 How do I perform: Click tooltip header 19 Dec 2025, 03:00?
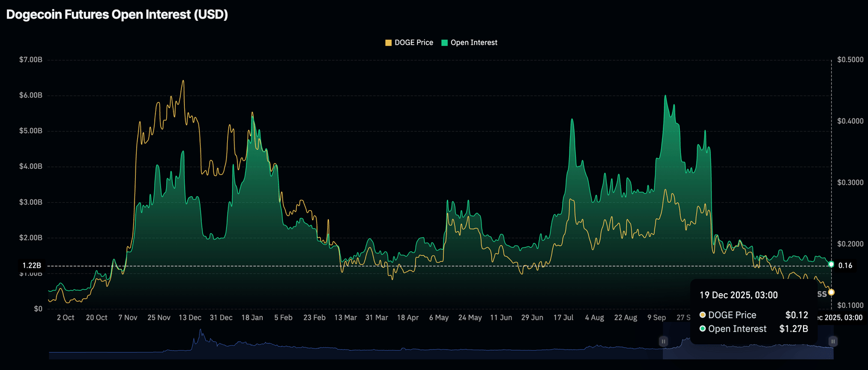pos(739,295)
